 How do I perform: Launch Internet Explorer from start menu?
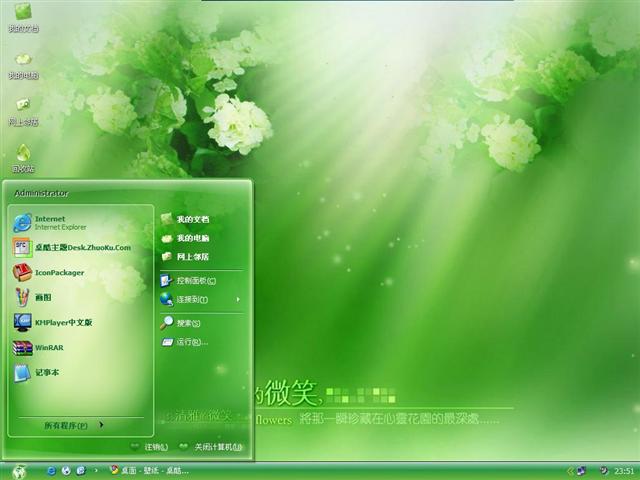(80, 223)
